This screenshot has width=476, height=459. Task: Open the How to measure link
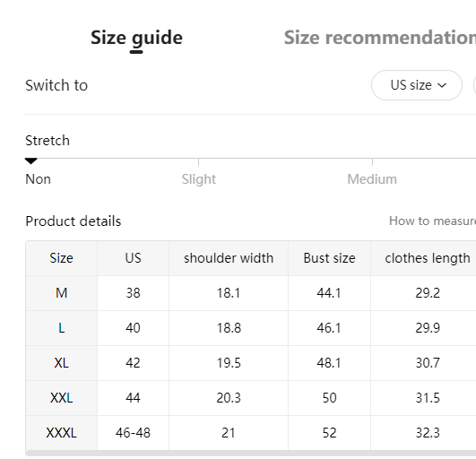(x=432, y=221)
